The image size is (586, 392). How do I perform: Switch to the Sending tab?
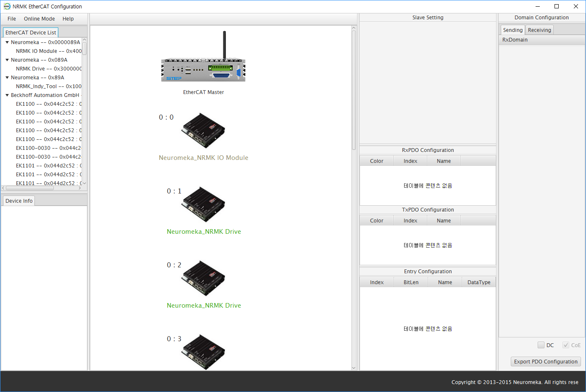513,30
